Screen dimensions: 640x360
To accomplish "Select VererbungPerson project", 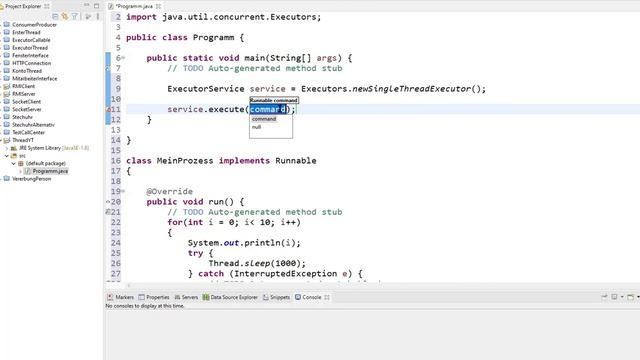I will pyautogui.click(x=31, y=179).
